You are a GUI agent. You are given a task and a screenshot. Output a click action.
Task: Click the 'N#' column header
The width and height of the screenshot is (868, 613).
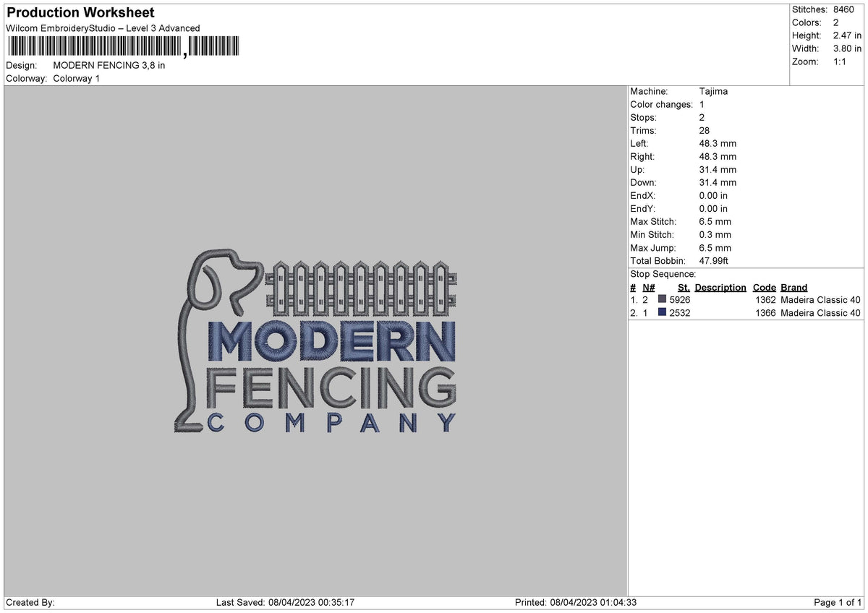(x=648, y=287)
